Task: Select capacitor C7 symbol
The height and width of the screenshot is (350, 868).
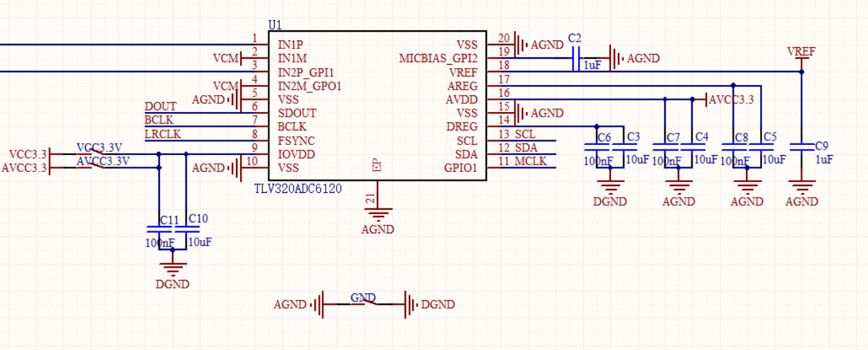Action: point(665,147)
